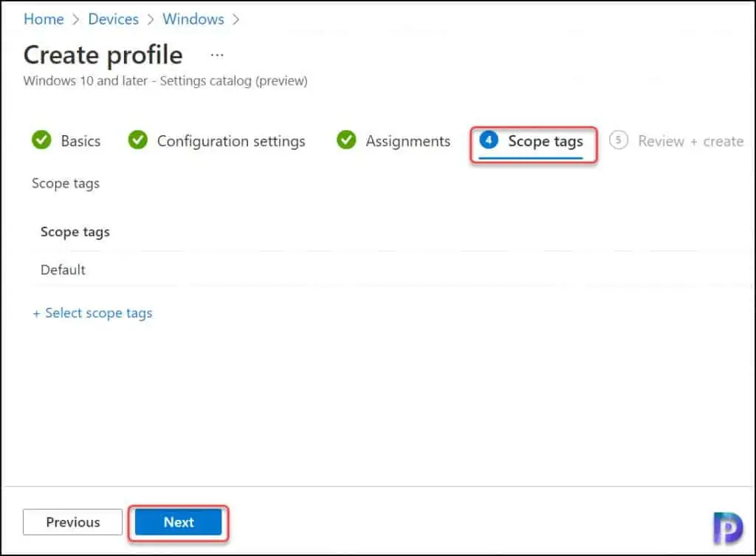Click the Create profile page title
Viewport: 756px width, 556px height.
(x=103, y=55)
